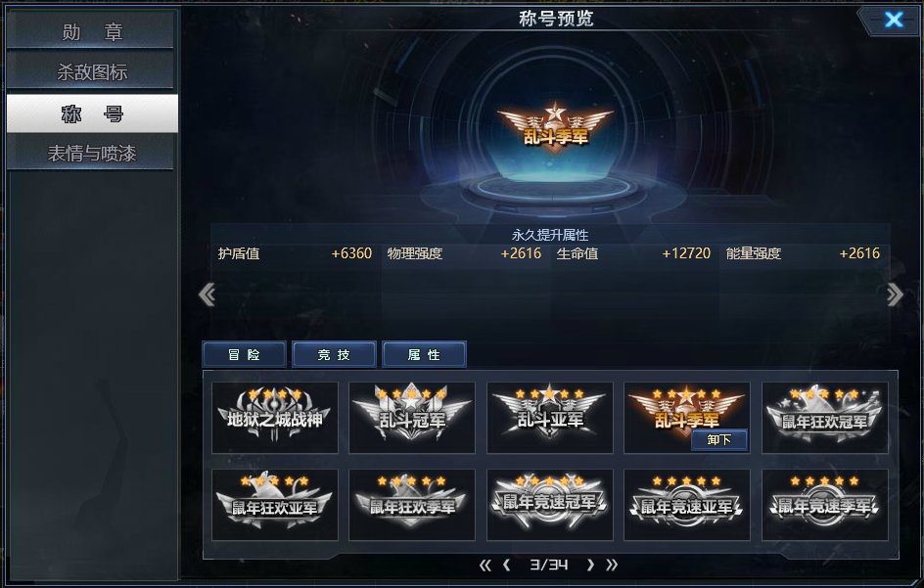Select the 鼠年竞速季军 title badge

pyautogui.click(x=825, y=505)
